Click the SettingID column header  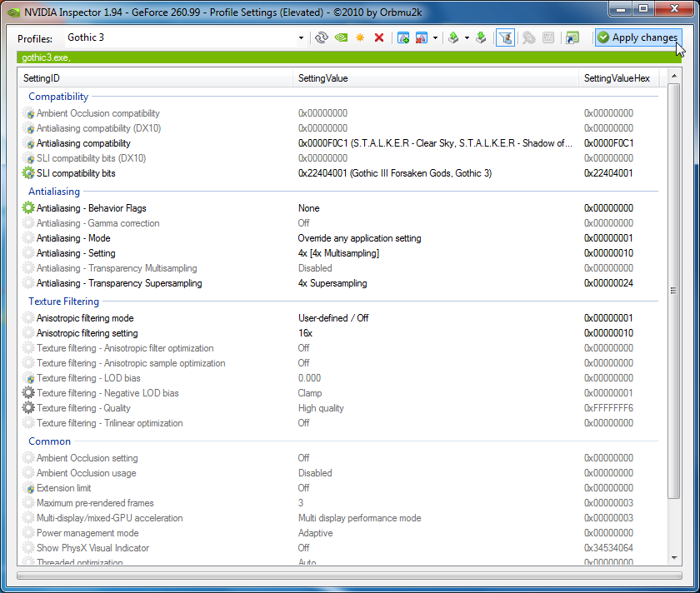[156, 78]
